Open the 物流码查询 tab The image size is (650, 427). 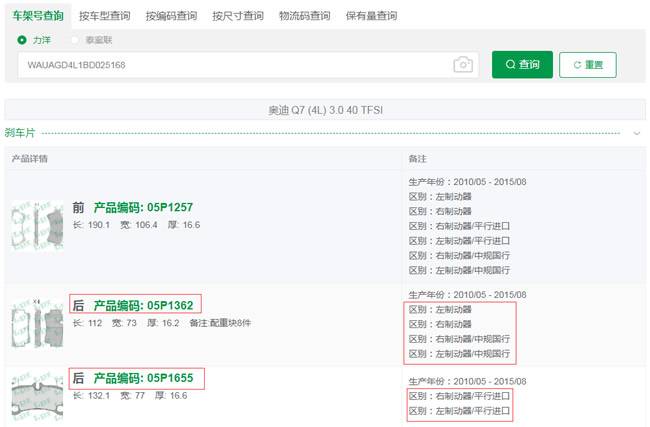305,16
